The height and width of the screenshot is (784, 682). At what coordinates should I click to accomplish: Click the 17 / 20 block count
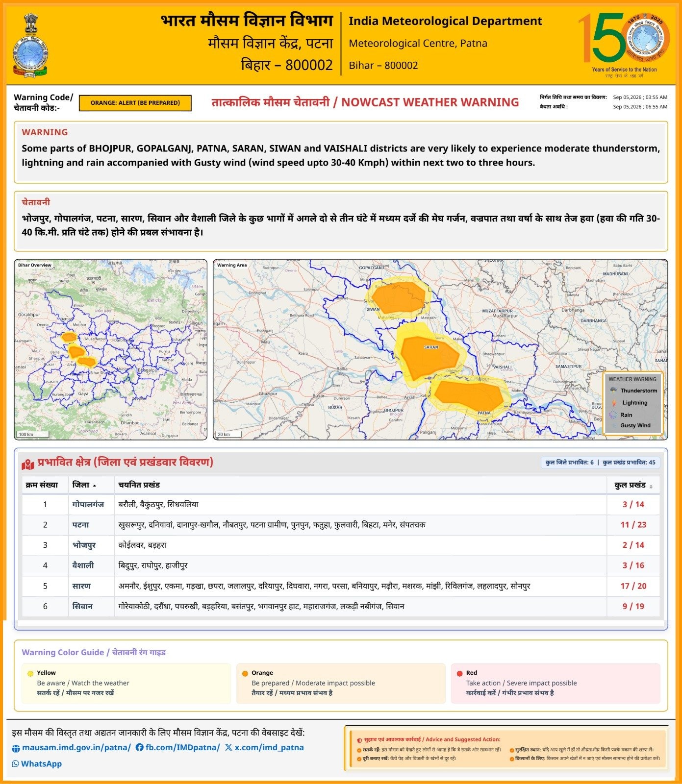coord(633,586)
